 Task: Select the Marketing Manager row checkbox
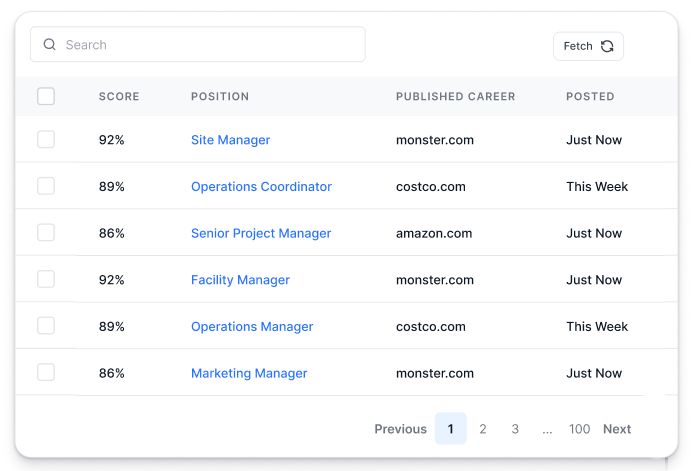46,373
